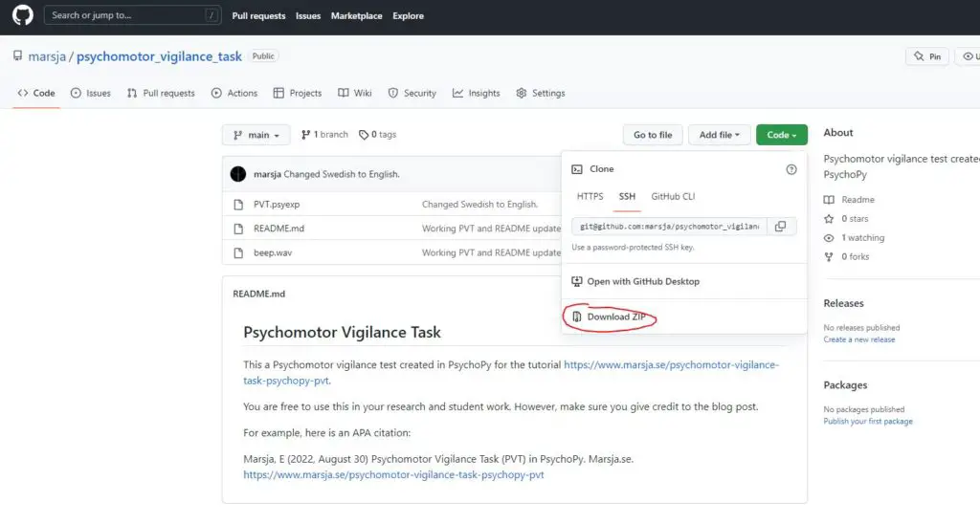The image size is (980, 524).
Task: Open the Issues tab in repository
Action: click(91, 93)
